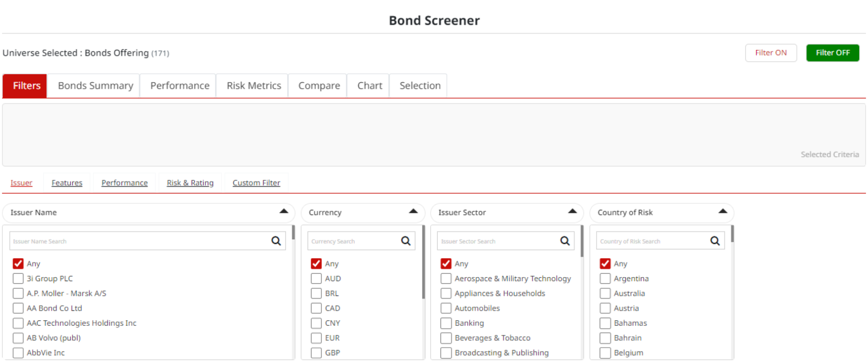868x361 pixels.
Task: Select the CNY currency checkbox
Action: pyautogui.click(x=316, y=323)
